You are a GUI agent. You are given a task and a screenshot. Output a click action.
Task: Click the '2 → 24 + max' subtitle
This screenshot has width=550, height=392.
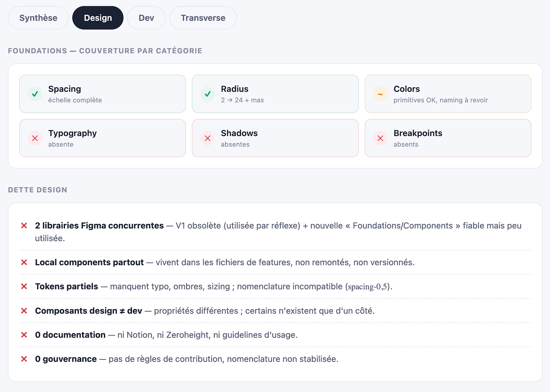point(242,100)
